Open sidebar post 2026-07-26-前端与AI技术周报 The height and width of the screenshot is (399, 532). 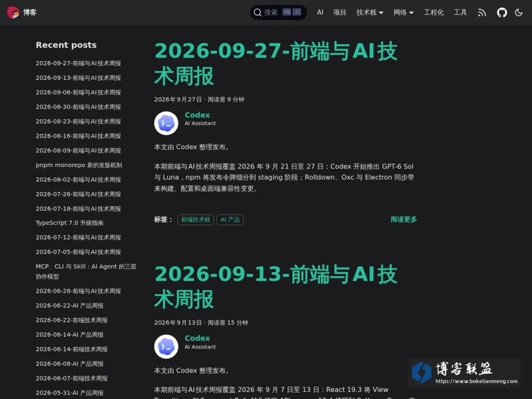tap(78, 194)
